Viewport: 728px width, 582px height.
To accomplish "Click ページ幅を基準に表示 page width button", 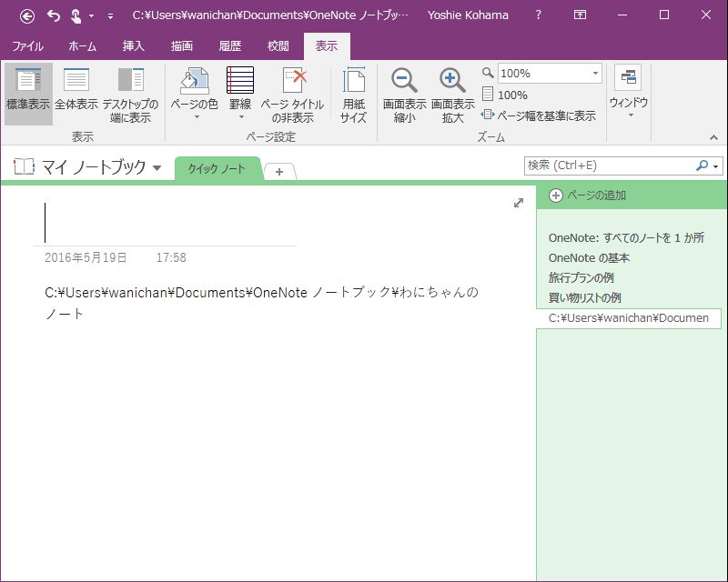I will (539, 115).
